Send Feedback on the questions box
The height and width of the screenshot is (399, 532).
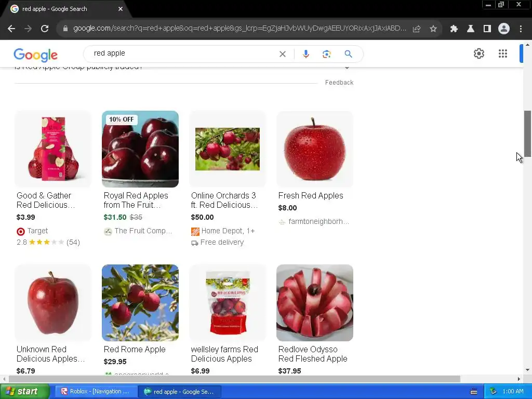click(x=339, y=83)
